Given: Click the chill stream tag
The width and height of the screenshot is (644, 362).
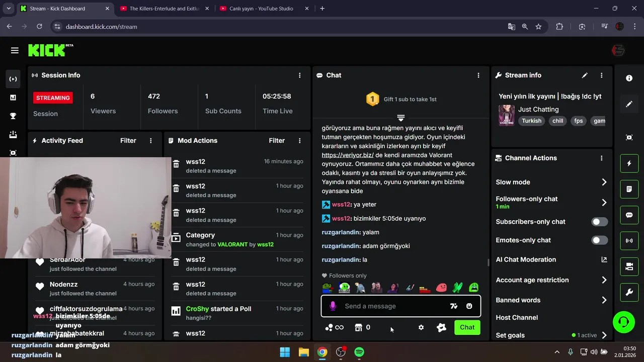Looking at the screenshot, I should coord(558,121).
